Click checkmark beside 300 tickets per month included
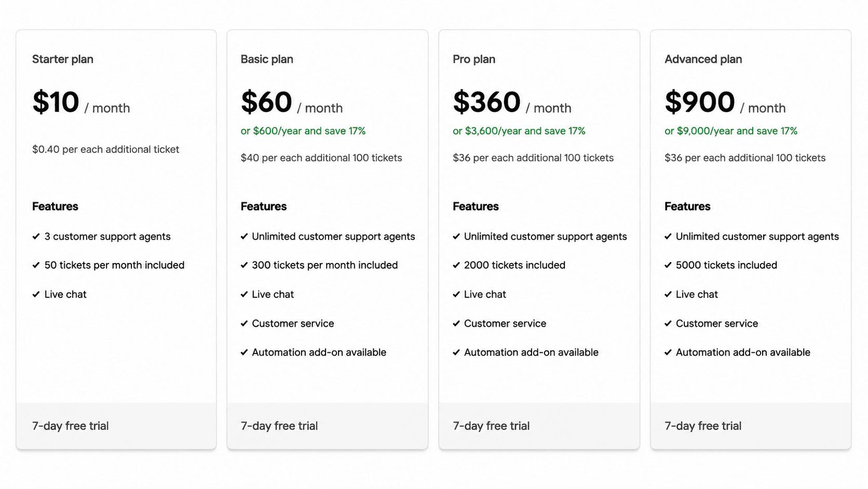Image resolution: width=868 pixels, height=489 pixels. point(244,265)
